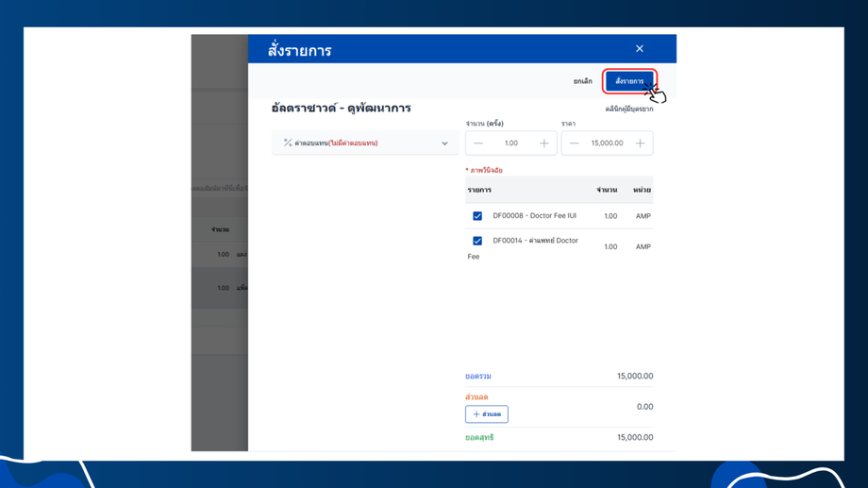Close the สั่งรายการ dialog with X

(x=640, y=49)
